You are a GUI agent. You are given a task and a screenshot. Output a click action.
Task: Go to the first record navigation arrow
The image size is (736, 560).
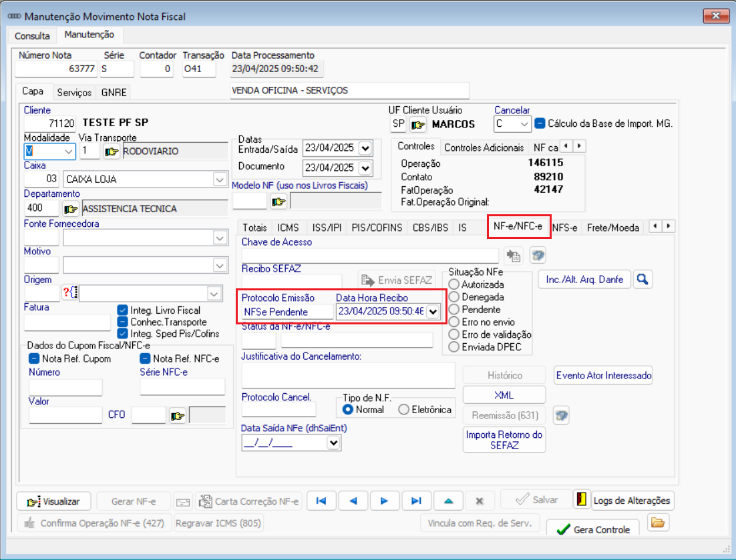[321, 501]
